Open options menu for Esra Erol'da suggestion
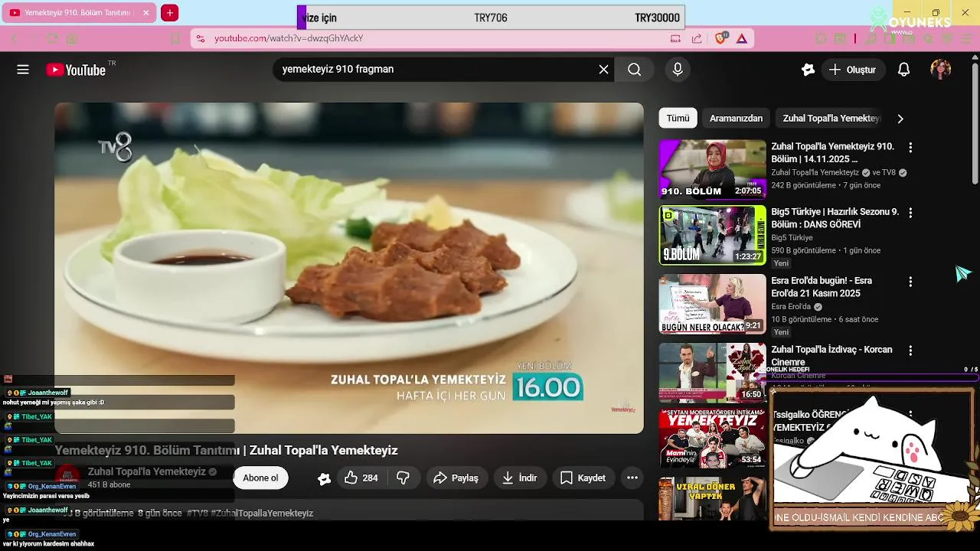Image resolution: width=980 pixels, height=551 pixels. [x=910, y=282]
